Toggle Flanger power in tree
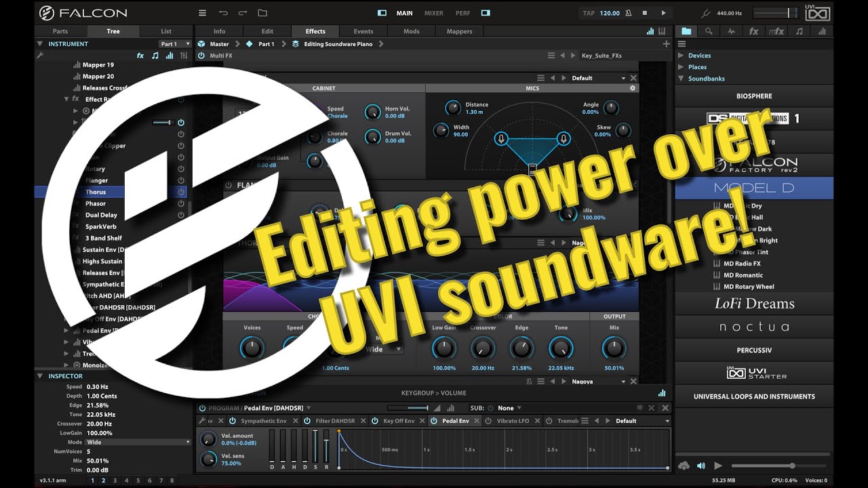Screen dimensions: 868x488 181,181
